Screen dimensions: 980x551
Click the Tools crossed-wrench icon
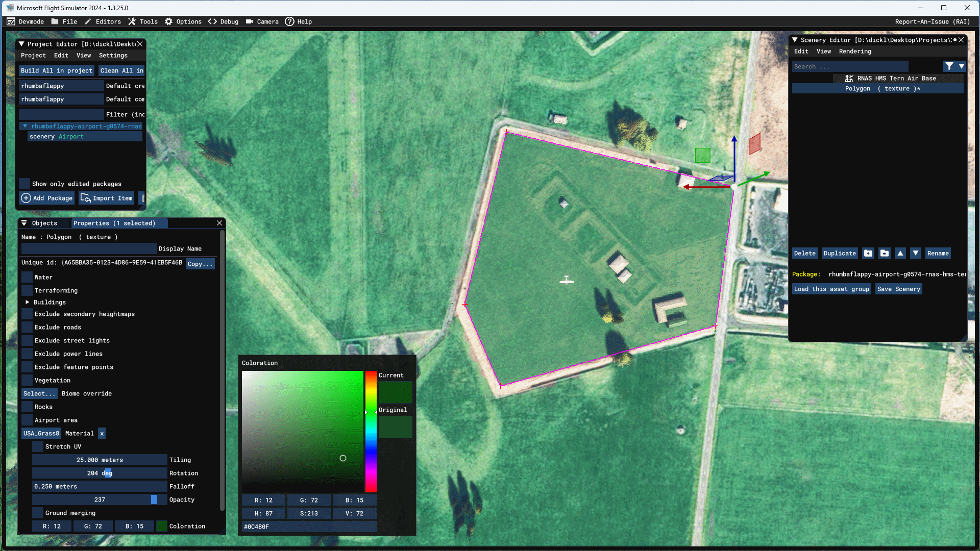[x=133, y=21]
